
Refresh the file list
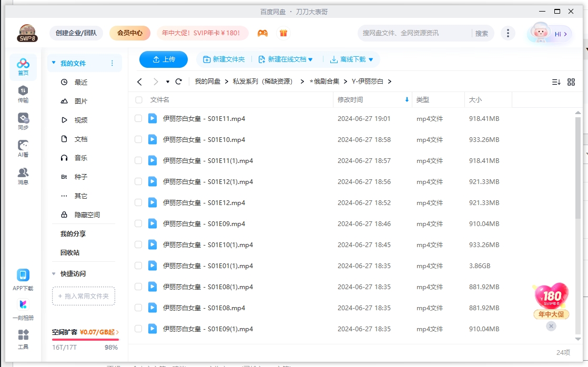[x=178, y=81]
